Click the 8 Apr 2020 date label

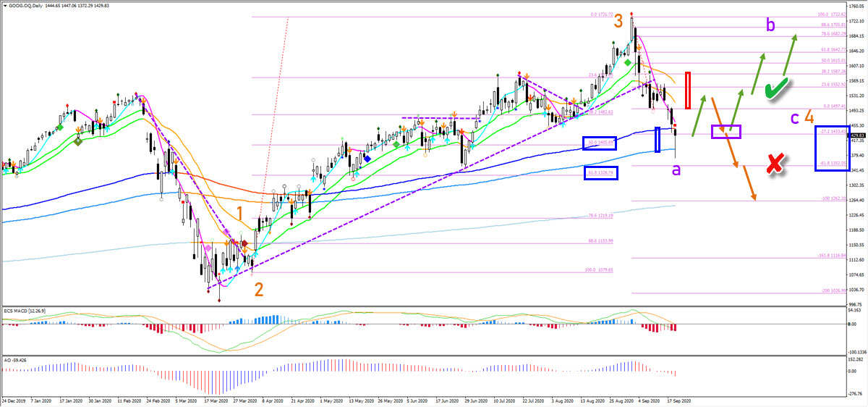click(273, 400)
